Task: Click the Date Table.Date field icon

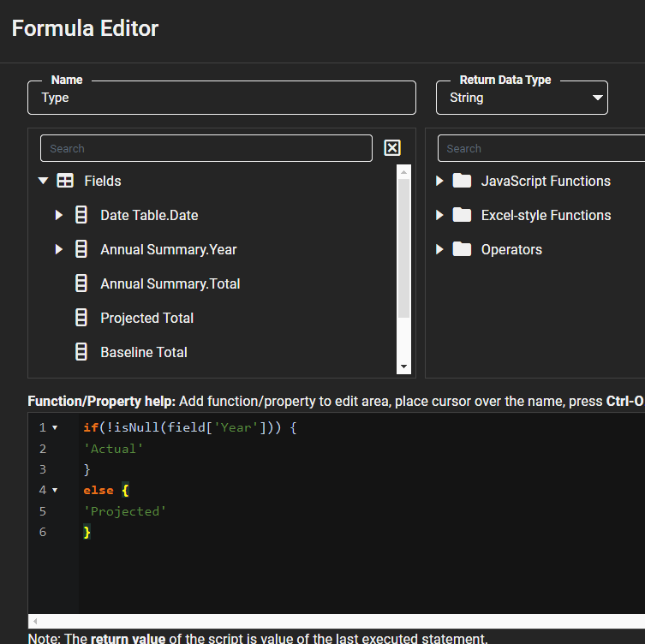Action: click(81, 215)
